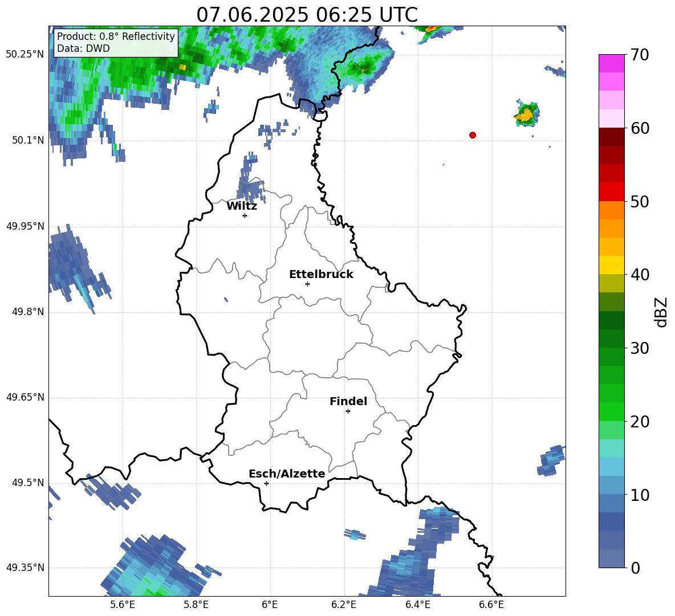This screenshot has height=616, width=675.
Task: Click the dBZ colorbar axis label
Action: pos(662,312)
